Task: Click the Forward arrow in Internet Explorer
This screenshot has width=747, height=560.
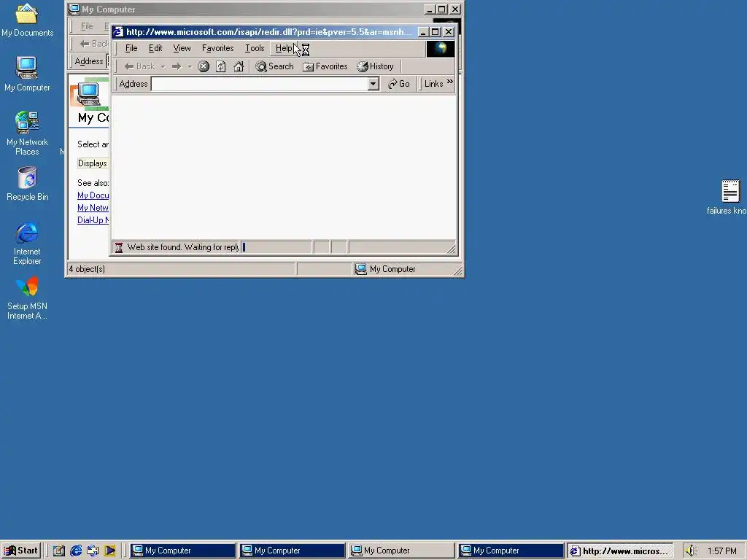Action: [x=177, y=66]
